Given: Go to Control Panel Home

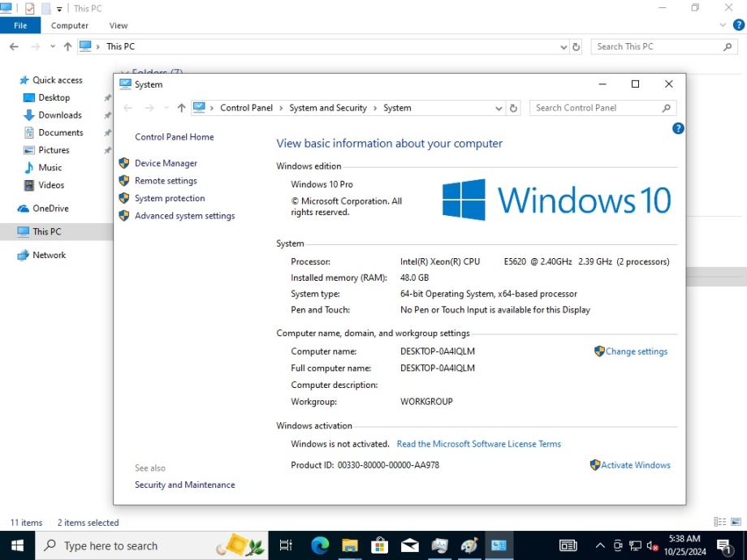Looking at the screenshot, I should 175,137.
